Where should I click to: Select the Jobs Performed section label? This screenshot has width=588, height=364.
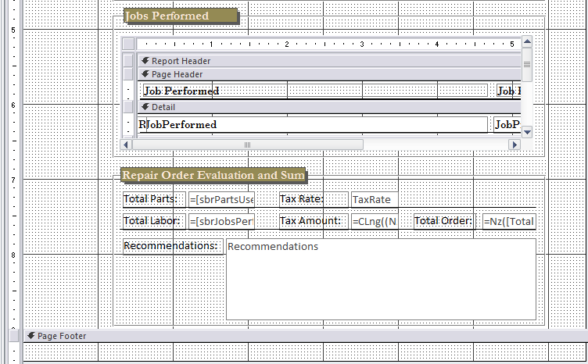pos(181,16)
